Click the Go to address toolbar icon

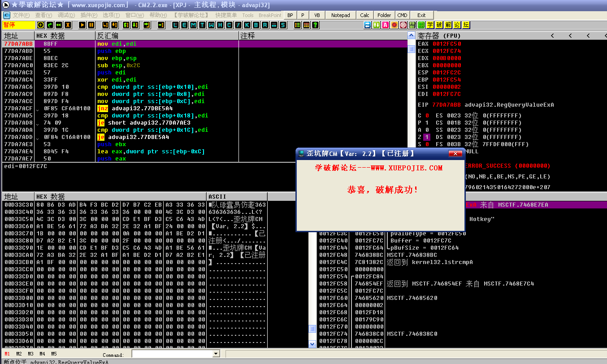point(161,25)
